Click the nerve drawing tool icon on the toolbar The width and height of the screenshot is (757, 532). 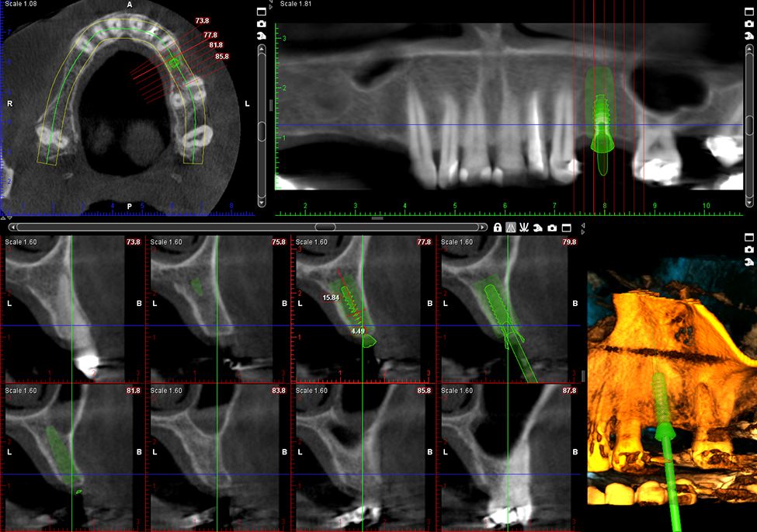[x=525, y=228]
